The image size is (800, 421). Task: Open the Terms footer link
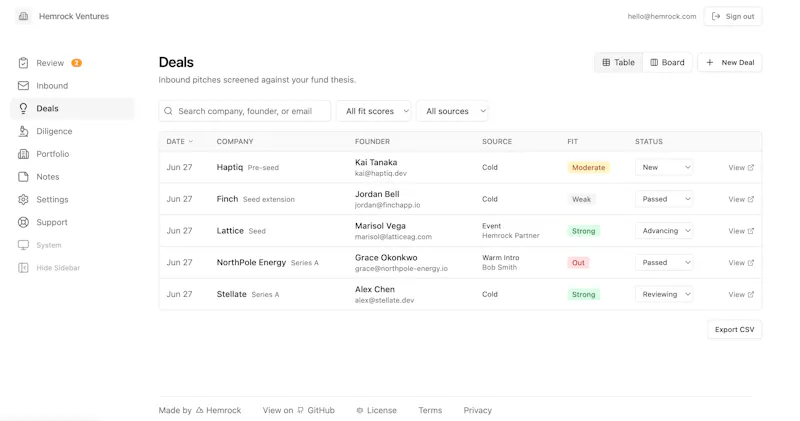click(430, 410)
